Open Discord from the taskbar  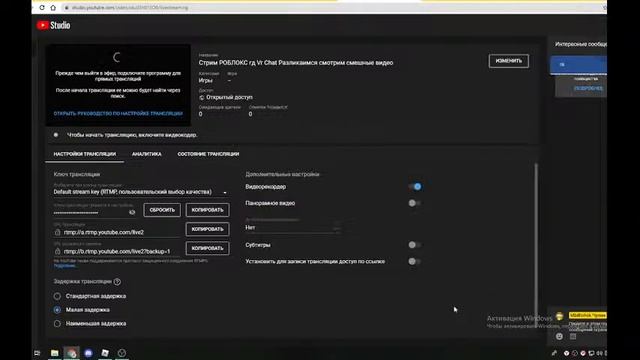tap(88, 353)
